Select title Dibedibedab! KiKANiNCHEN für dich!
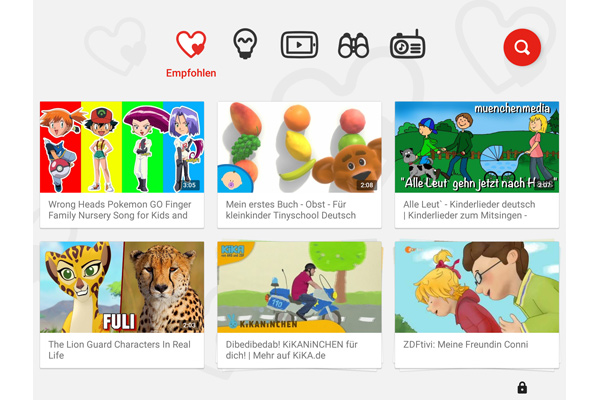The image size is (600, 400). pyautogui.click(x=292, y=350)
